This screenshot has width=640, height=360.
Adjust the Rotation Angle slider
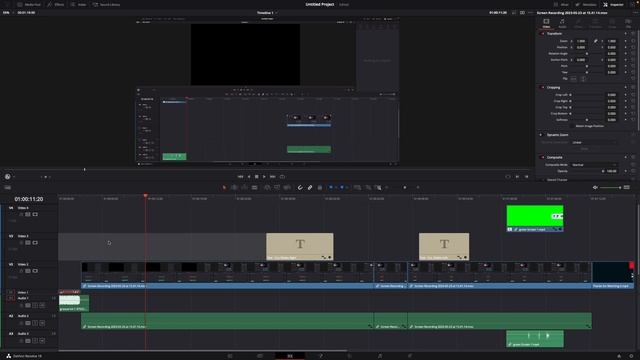[x=587, y=53]
